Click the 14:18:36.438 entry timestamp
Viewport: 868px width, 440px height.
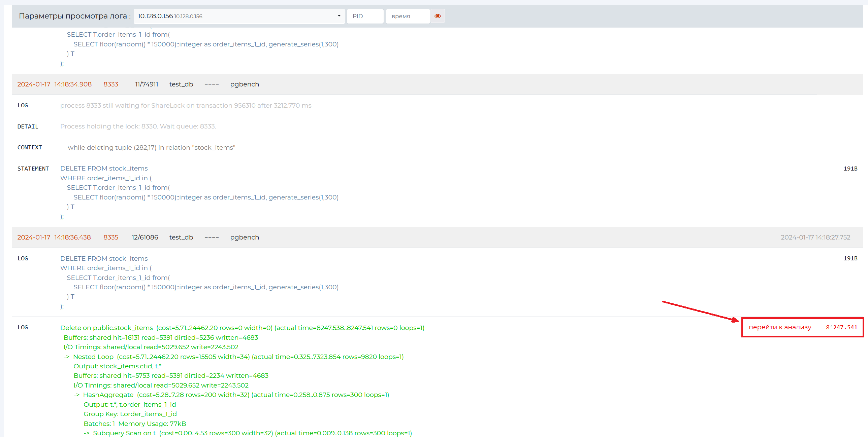pos(72,237)
